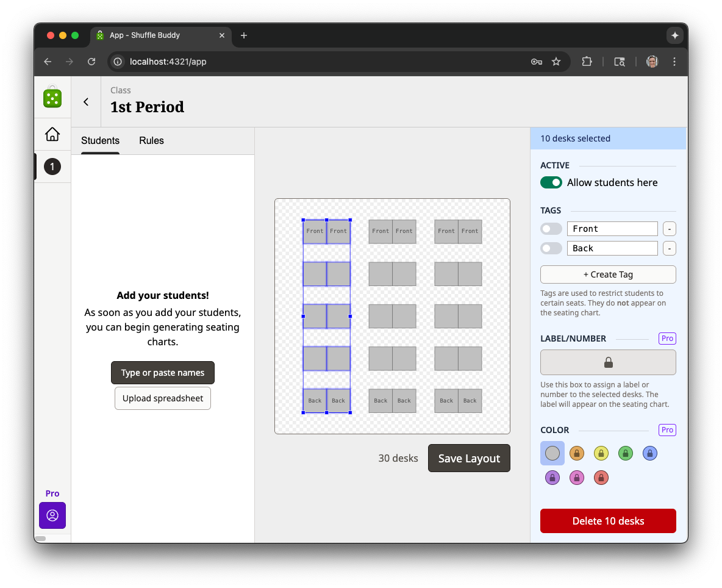Open the browser extensions puzzle icon
Viewport: 722px width, 588px height.
pos(587,62)
